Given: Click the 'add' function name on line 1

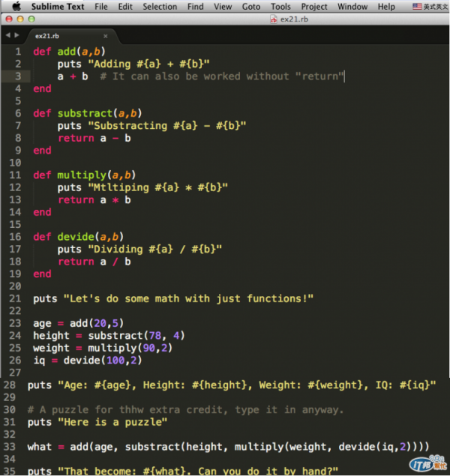Looking at the screenshot, I should coord(67,51).
